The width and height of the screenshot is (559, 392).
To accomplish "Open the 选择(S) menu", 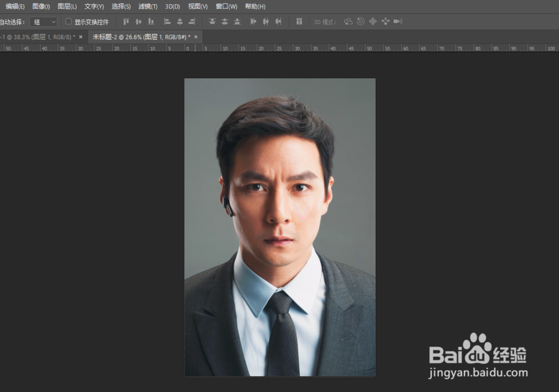I will point(121,6).
